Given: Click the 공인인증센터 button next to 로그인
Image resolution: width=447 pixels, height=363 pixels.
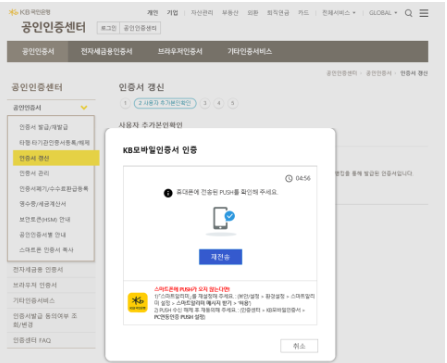Looking at the screenshot, I should pos(140,28).
